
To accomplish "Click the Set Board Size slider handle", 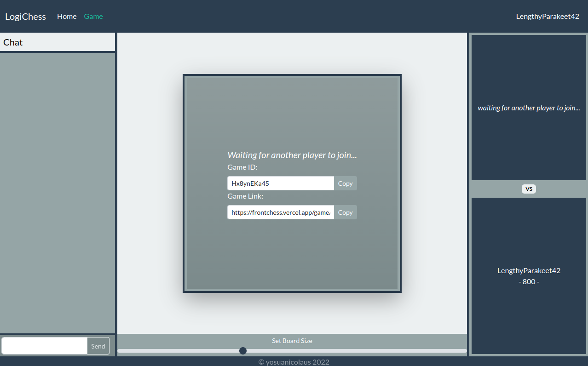I will pyautogui.click(x=243, y=351).
